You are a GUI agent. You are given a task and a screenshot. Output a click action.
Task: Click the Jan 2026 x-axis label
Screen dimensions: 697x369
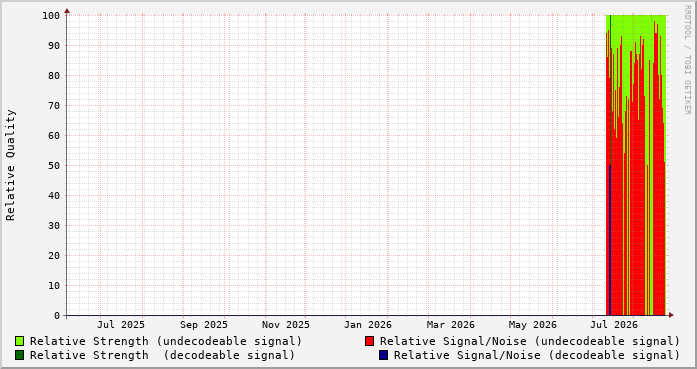point(368,325)
